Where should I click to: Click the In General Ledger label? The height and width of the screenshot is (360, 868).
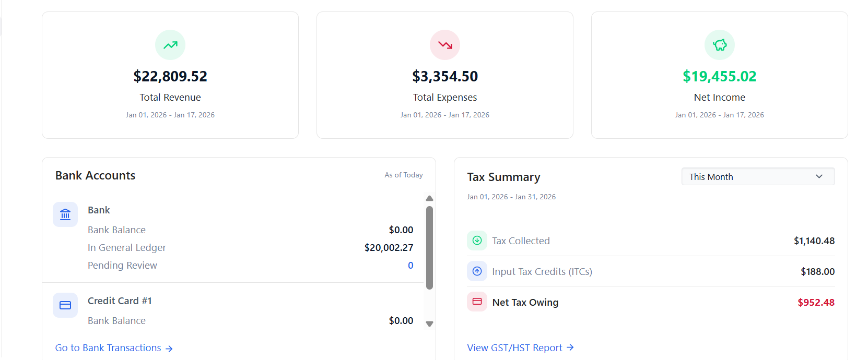(x=127, y=248)
